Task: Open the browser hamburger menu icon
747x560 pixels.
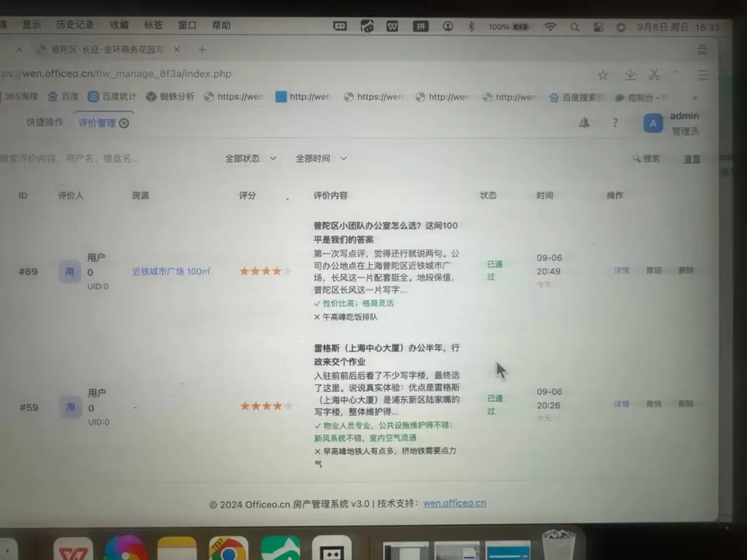Action: (703, 75)
